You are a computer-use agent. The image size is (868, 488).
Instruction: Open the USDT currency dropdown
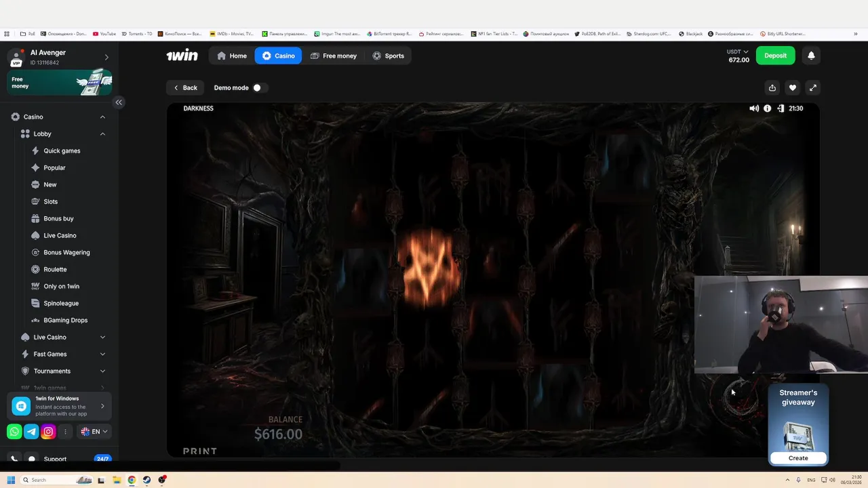click(x=738, y=52)
